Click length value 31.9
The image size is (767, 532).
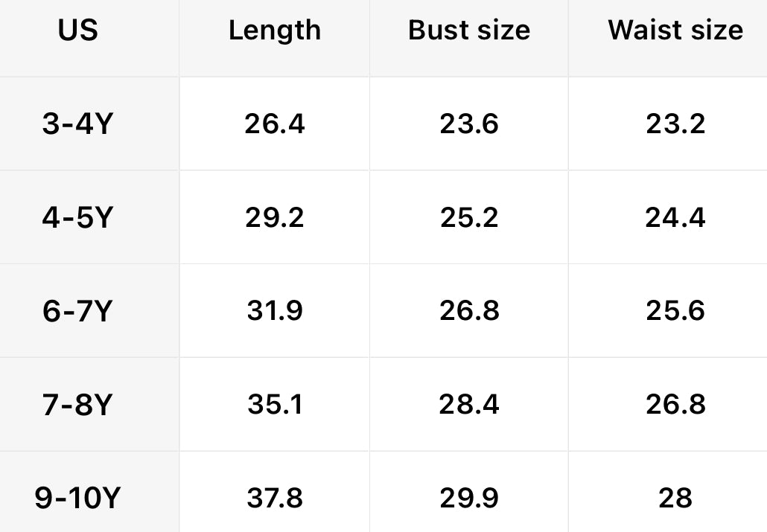coord(274,310)
